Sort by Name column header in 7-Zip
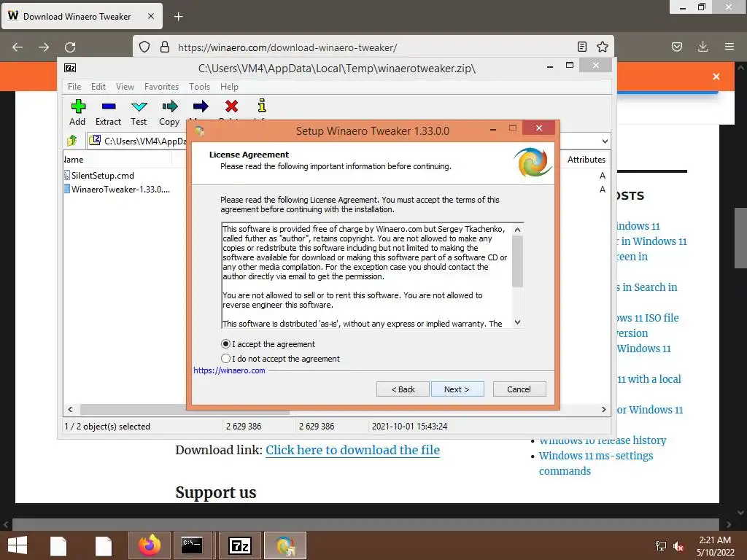 pos(117,160)
